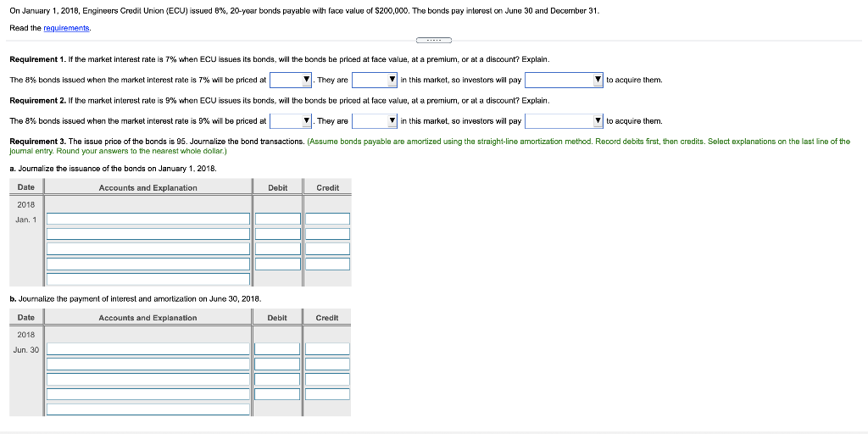Click 'Credit' header in January table
Image resolution: width=868 pixels, height=434 pixels.
[x=328, y=187]
